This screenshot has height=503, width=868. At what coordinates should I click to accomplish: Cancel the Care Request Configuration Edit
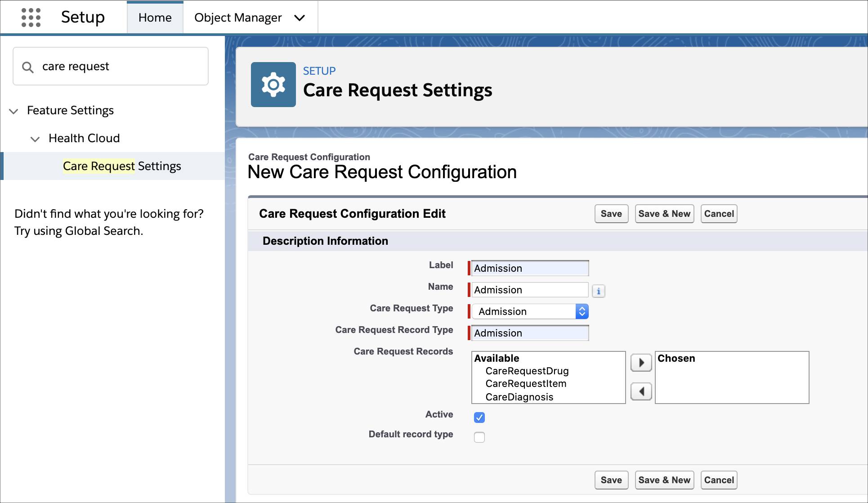pyautogui.click(x=719, y=214)
